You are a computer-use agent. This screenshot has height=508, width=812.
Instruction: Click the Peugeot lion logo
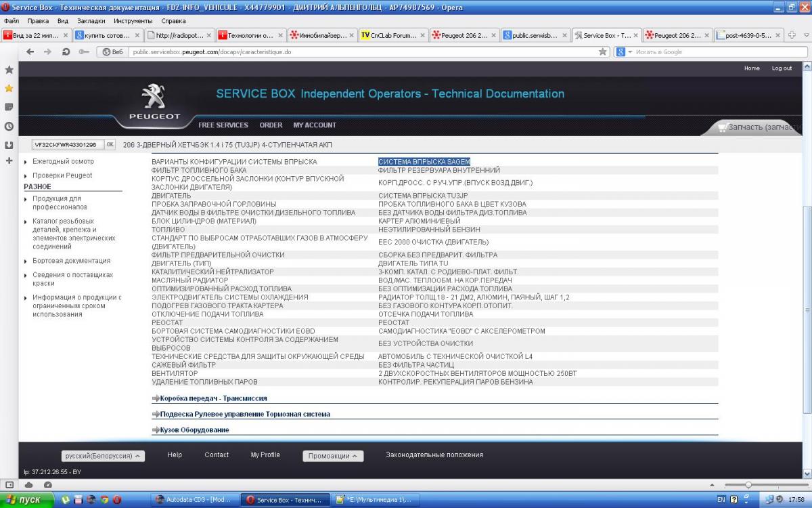tap(154, 97)
